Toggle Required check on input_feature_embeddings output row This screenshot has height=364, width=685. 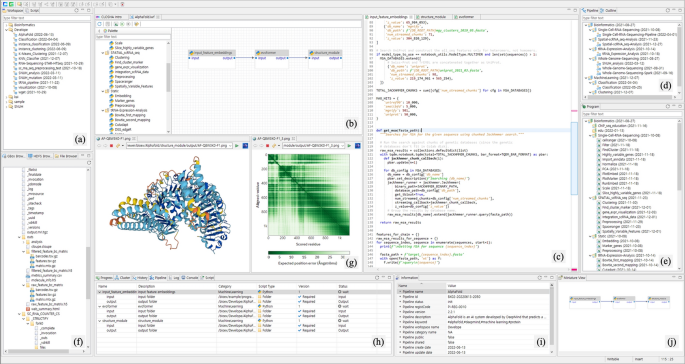tap(301, 302)
